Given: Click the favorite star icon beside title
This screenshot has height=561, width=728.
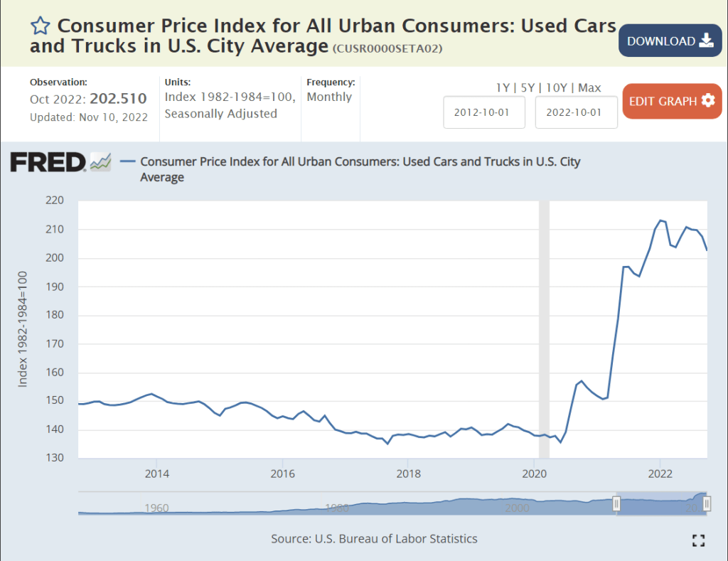Looking at the screenshot, I should pos(41,26).
